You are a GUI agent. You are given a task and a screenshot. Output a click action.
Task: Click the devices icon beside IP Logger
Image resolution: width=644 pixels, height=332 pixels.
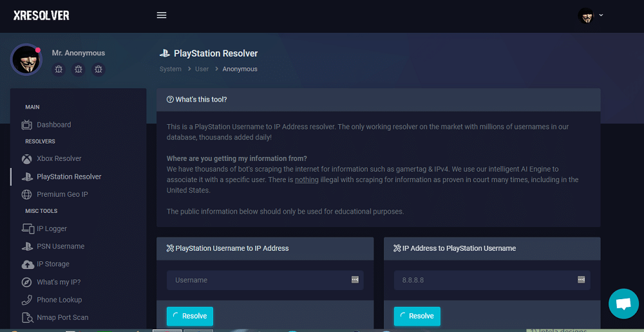pos(28,228)
